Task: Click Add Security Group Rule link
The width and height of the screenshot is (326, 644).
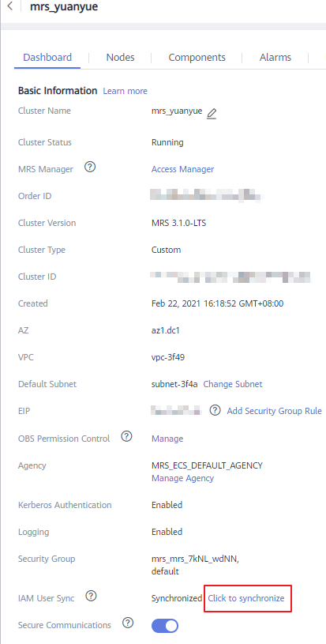Action: 275,411
